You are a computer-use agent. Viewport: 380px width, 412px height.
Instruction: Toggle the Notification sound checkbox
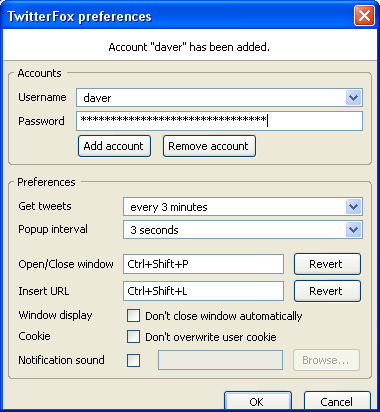click(x=133, y=360)
